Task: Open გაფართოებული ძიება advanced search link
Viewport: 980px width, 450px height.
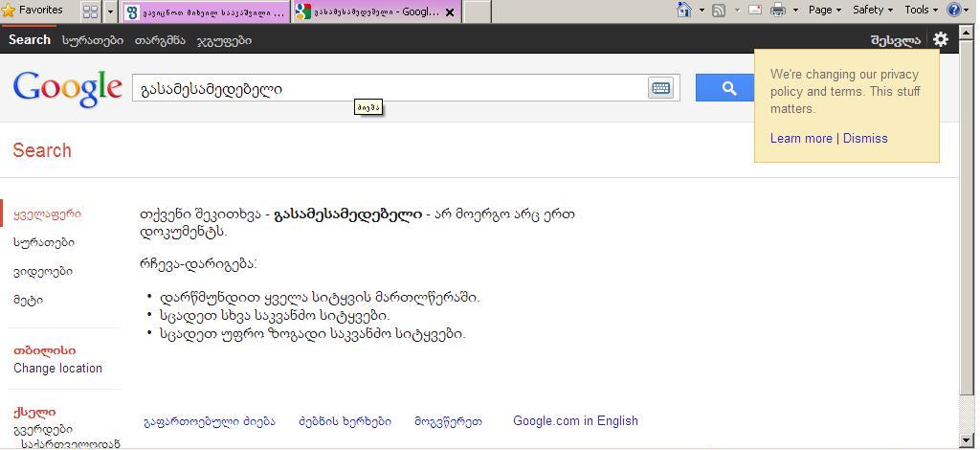Action: [210, 421]
